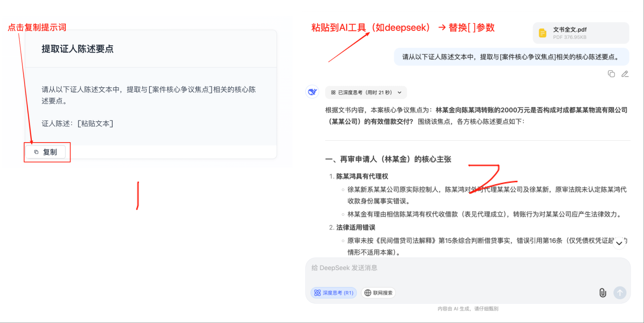
Task: Click the 复制 button to copy the prompt
Action: [46, 152]
